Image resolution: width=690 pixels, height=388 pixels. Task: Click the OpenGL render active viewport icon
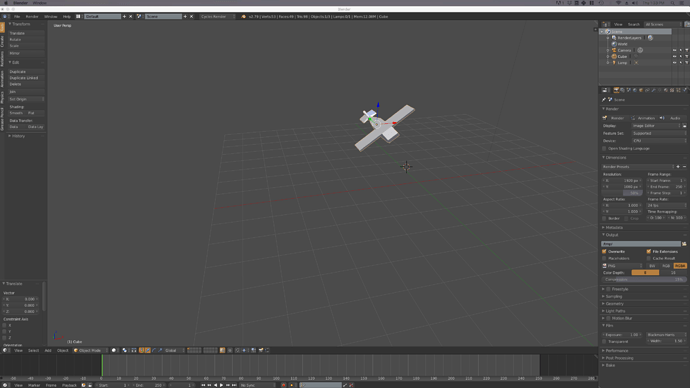click(x=261, y=351)
